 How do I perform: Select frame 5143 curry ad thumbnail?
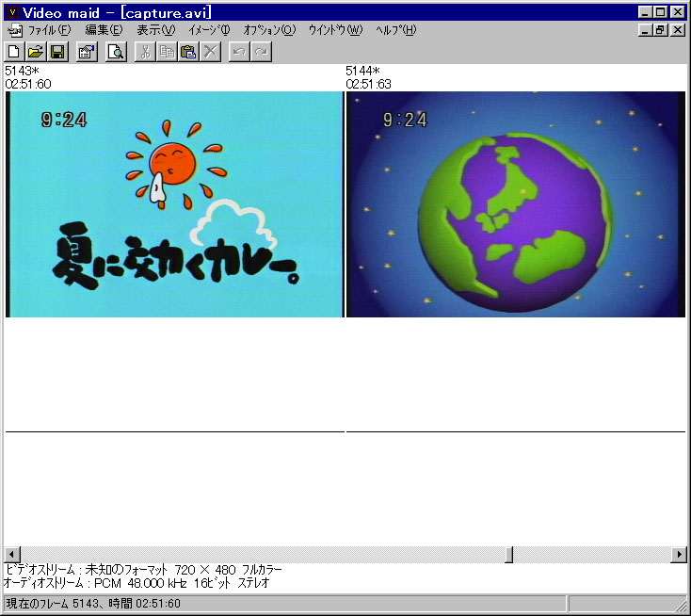pos(174,203)
